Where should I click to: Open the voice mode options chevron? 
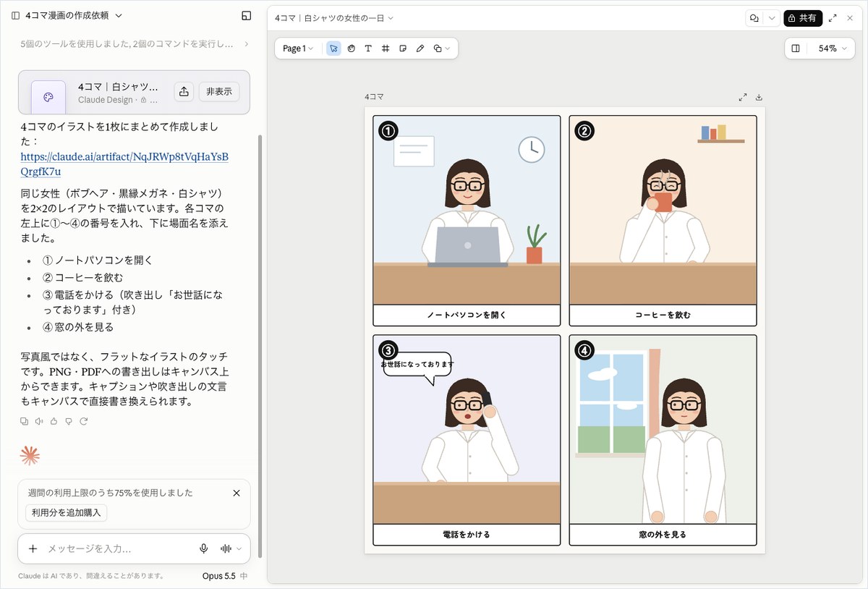(239, 548)
